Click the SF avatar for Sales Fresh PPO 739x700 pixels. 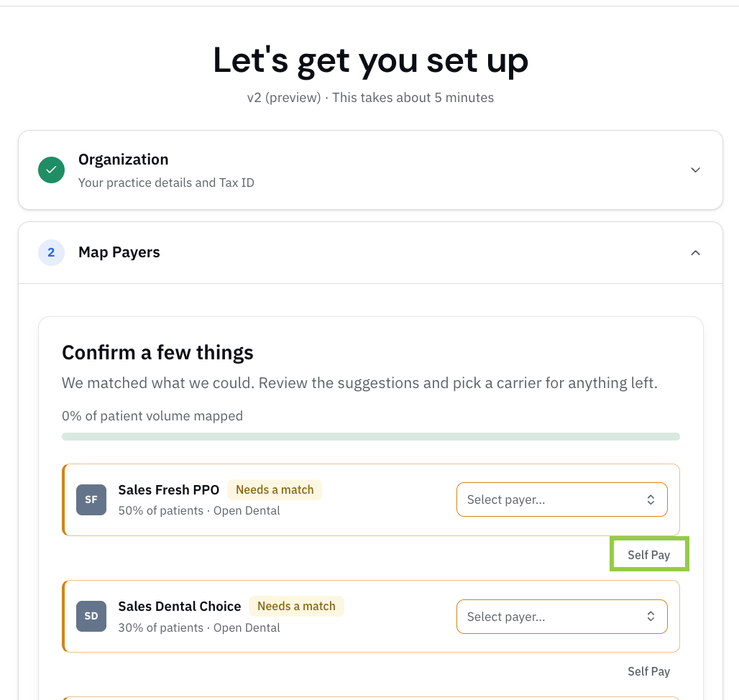coord(91,499)
